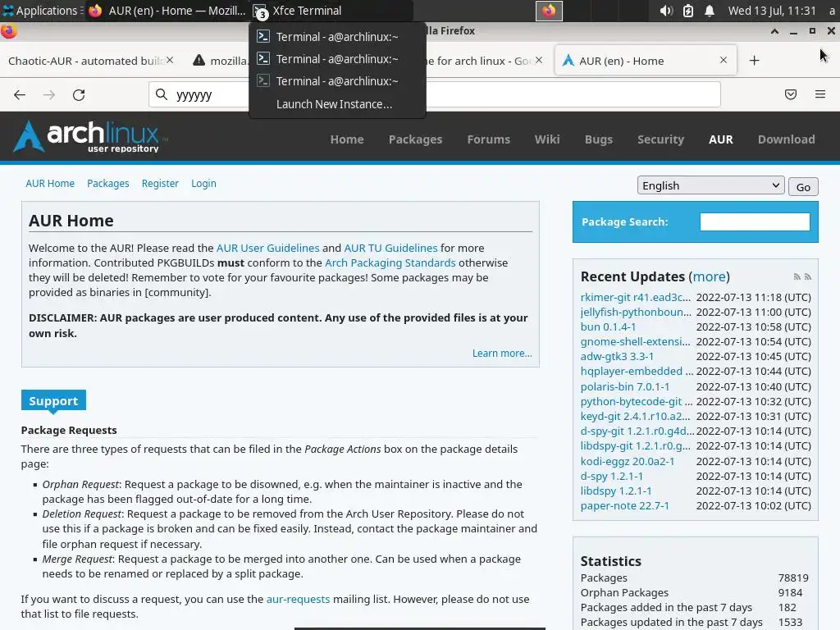Open Bugs in the Arch navigation bar
Image resolution: width=840 pixels, height=630 pixels.
coord(598,139)
